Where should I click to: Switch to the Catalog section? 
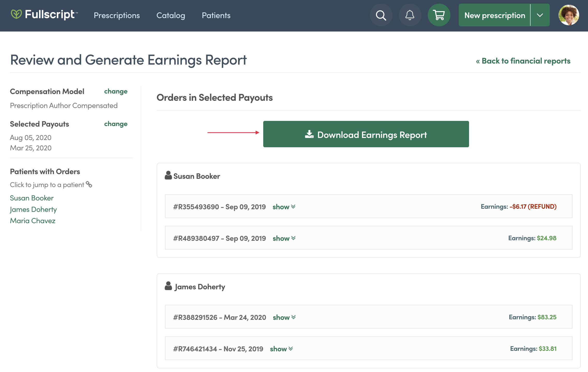pyautogui.click(x=171, y=15)
